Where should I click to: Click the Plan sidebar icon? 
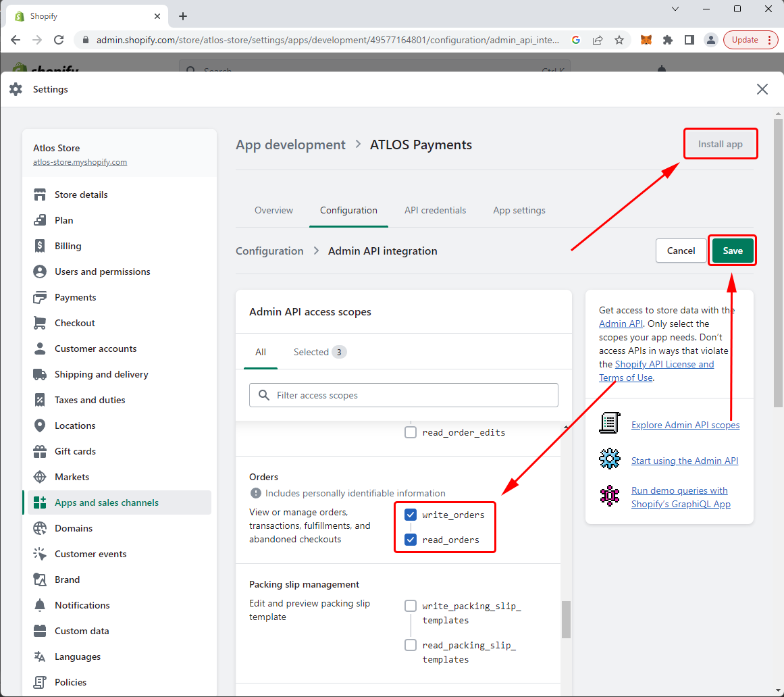click(x=40, y=220)
